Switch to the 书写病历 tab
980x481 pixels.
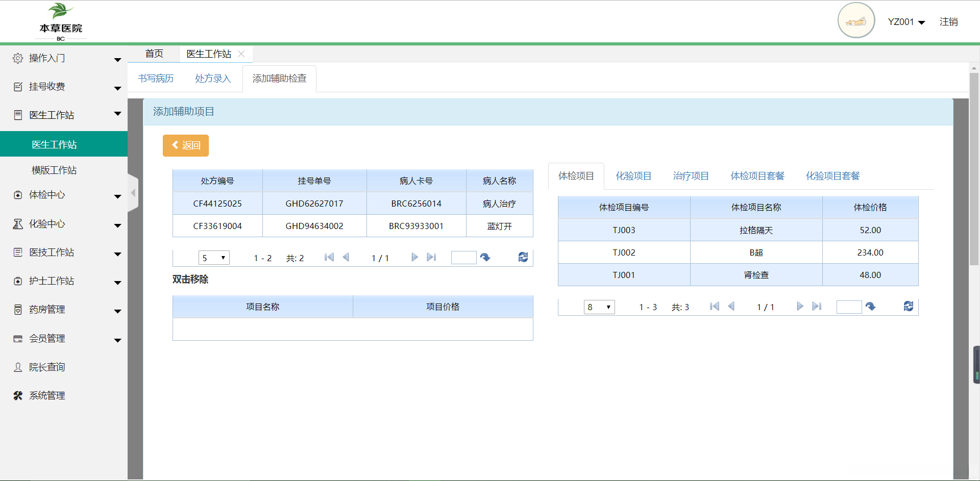(156, 78)
